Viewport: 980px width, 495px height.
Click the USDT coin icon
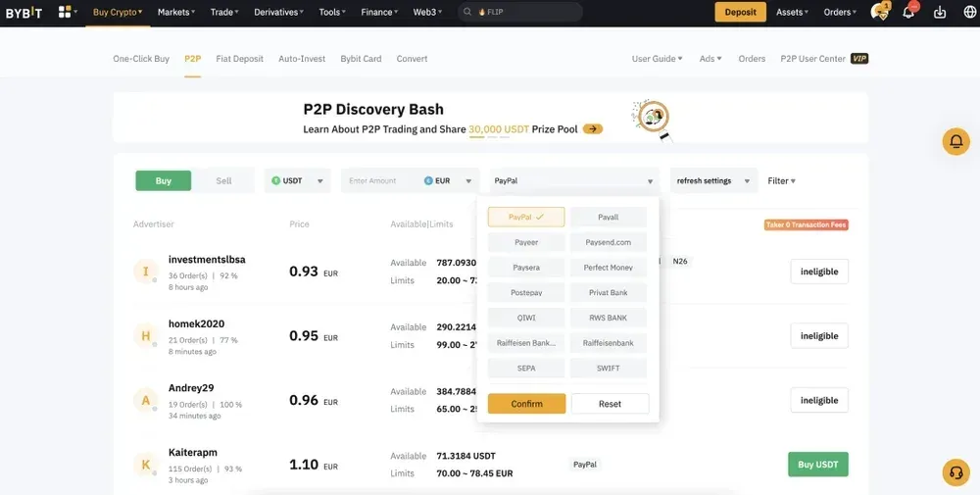(275, 180)
